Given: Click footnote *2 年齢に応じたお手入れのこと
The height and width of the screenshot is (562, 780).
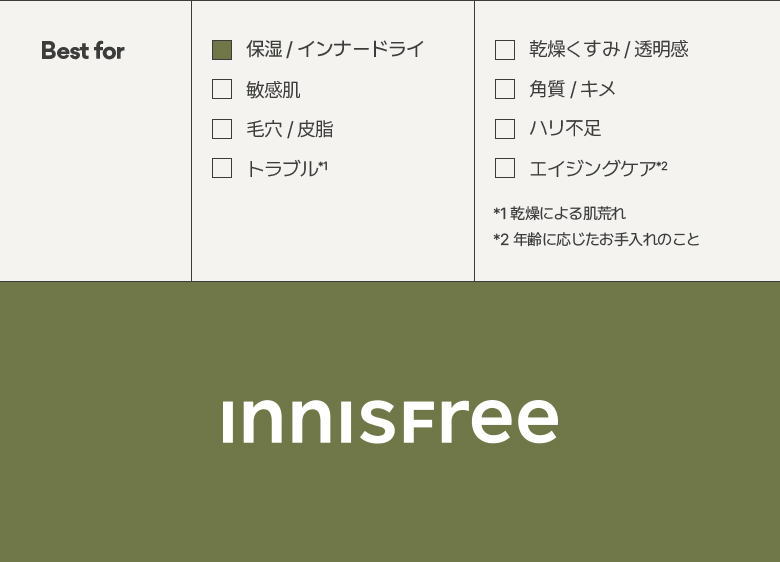Looking at the screenshot, I should point(596,239).
